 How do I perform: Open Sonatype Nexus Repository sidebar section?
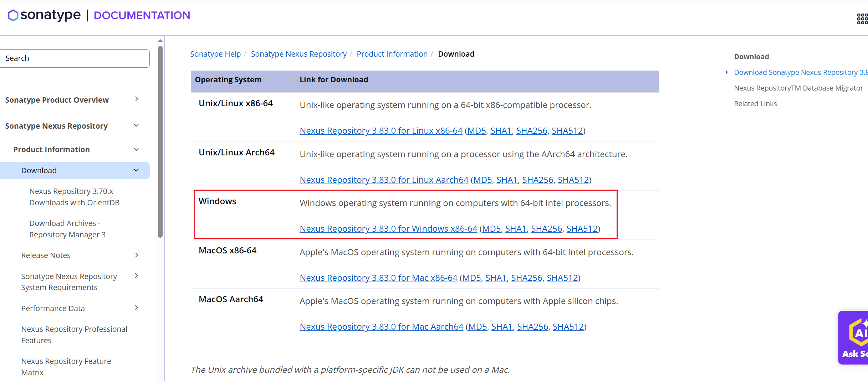(x=56, y=126)
